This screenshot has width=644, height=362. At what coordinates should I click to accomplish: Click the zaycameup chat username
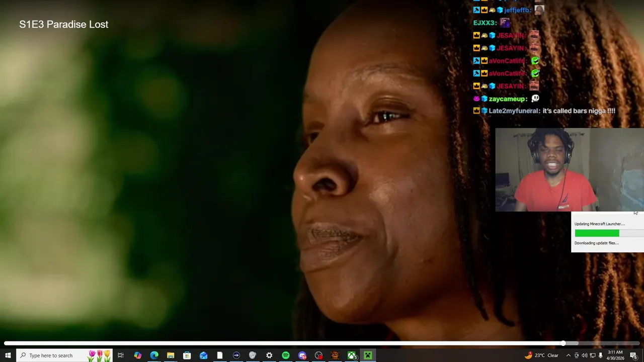click(x=508, y=99)
